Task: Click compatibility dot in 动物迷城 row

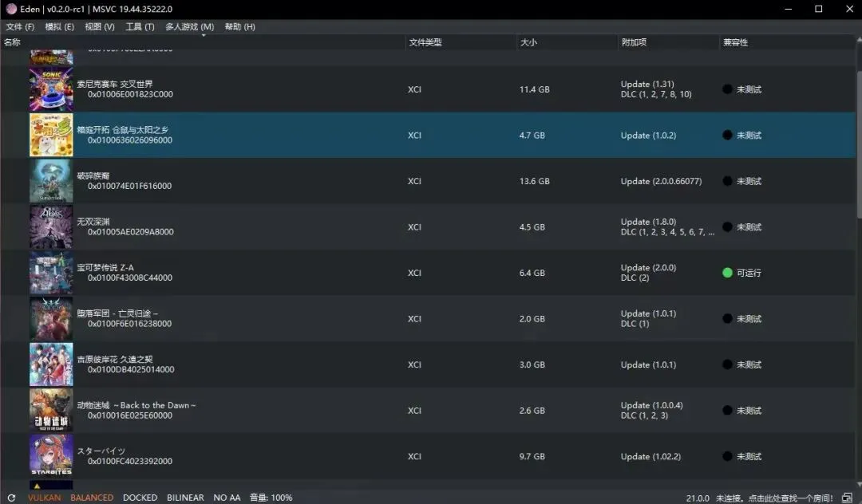Action: [727, 410]
